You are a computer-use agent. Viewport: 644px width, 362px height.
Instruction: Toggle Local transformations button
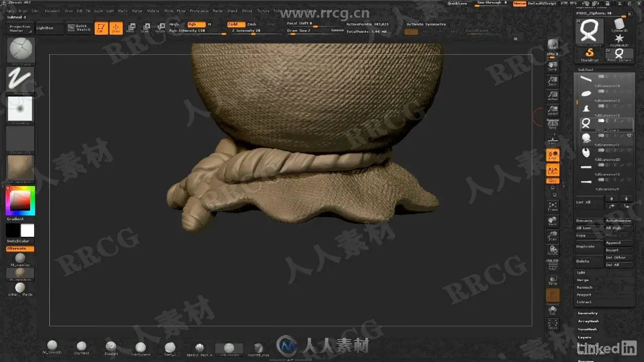552,155
